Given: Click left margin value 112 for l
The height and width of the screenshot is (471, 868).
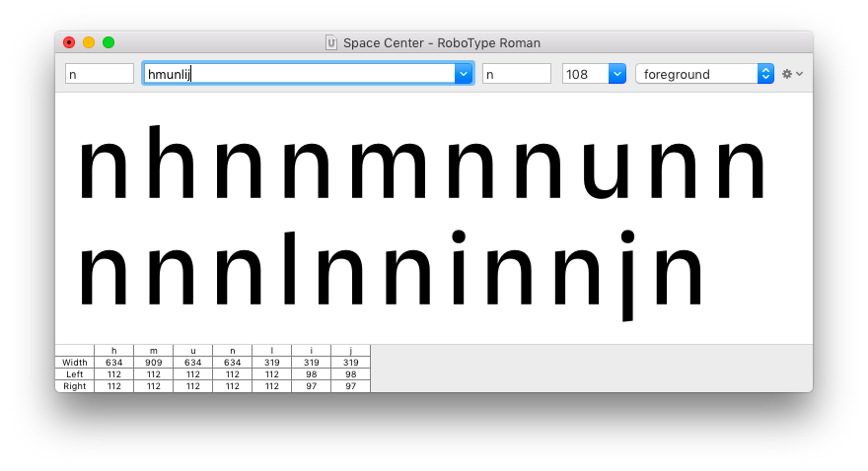Looking at the screenshot, I should [x=272, y=374].
